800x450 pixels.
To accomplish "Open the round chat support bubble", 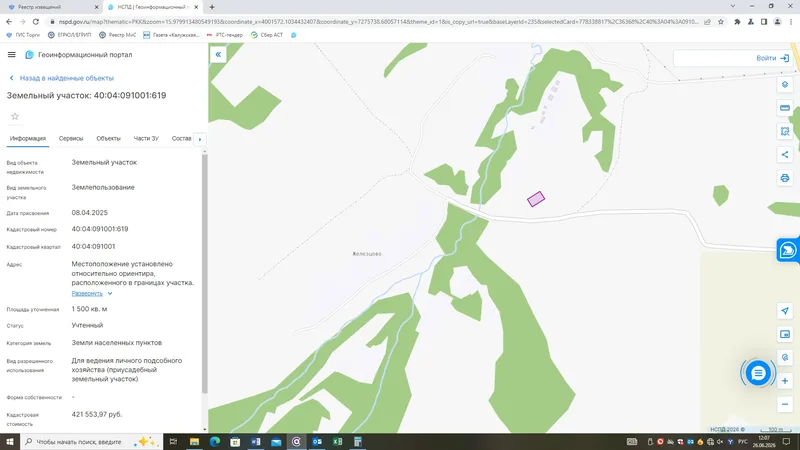I will [x=758, y=373].
